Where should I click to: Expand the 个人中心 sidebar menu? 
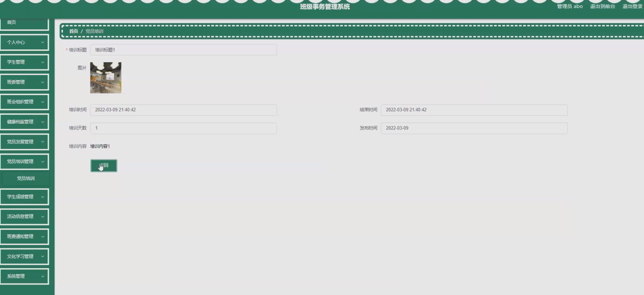pos(24,42)
